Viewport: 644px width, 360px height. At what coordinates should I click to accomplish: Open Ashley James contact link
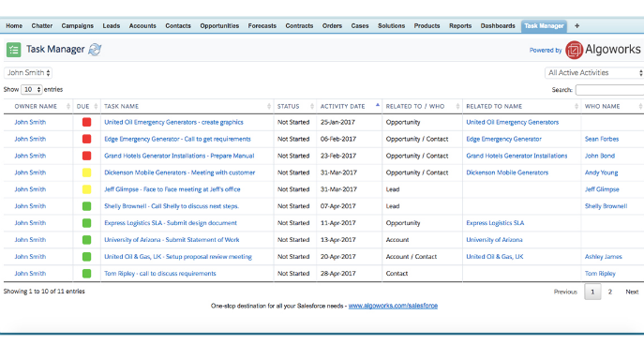[604, 257]
